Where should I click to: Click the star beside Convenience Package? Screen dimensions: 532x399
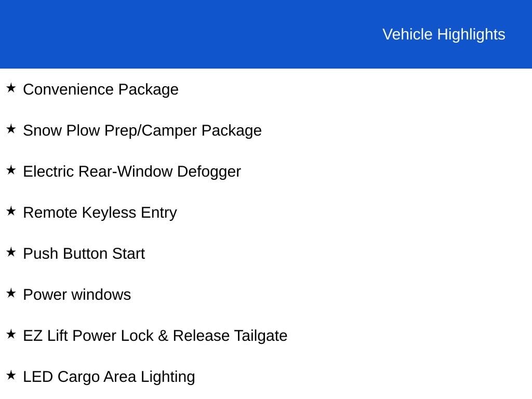coord(11,88)
